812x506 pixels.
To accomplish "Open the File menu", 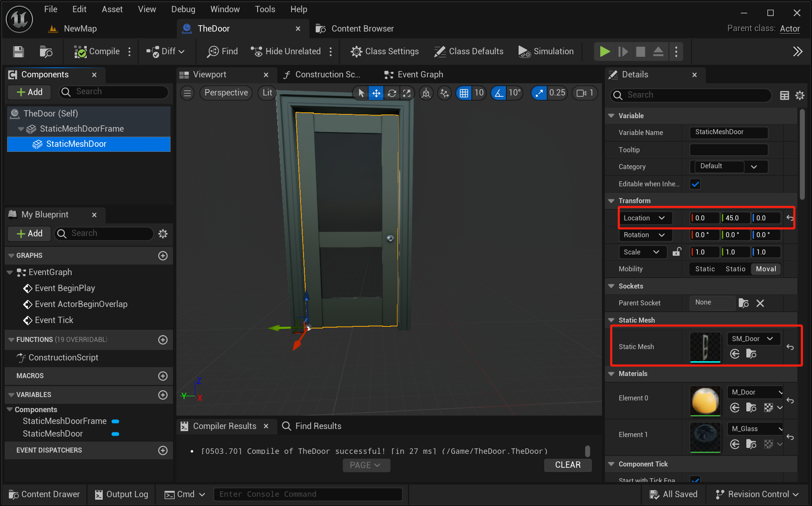I will point(51,9).
